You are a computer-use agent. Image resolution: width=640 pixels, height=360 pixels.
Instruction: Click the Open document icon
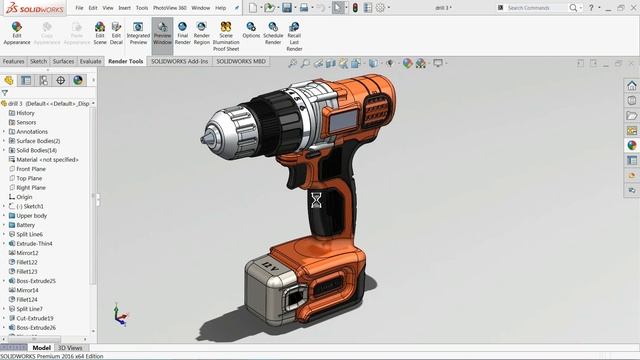269,7
